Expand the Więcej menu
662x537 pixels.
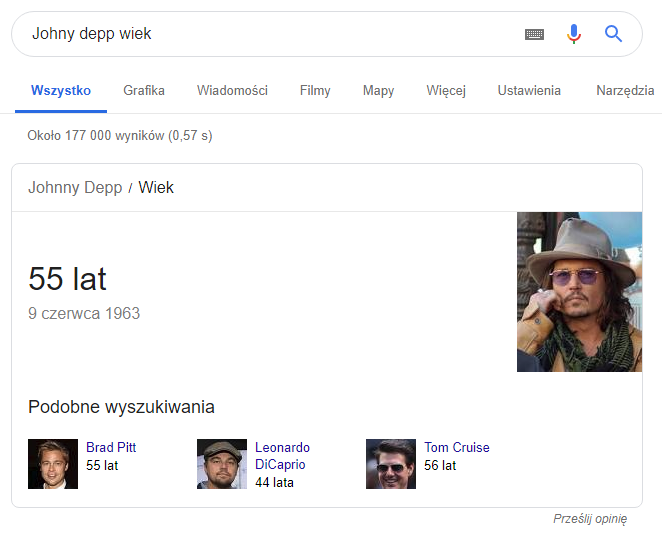(446, 91)
